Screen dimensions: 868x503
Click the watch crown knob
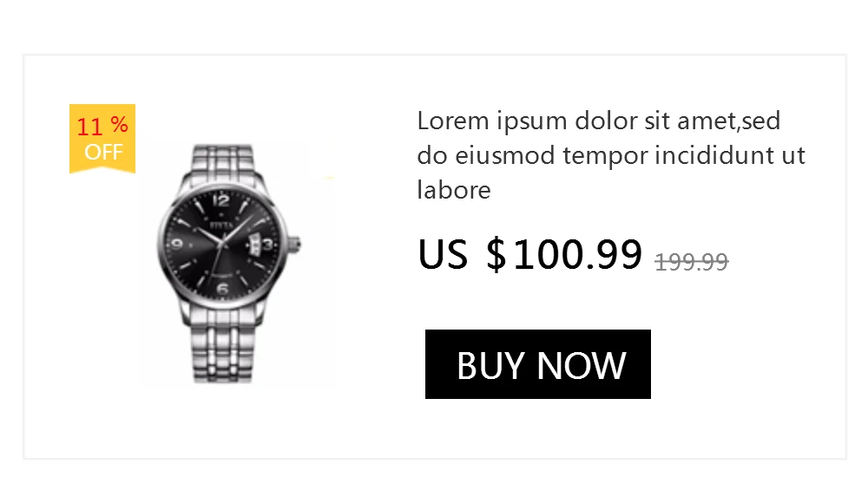click(295, 244)
